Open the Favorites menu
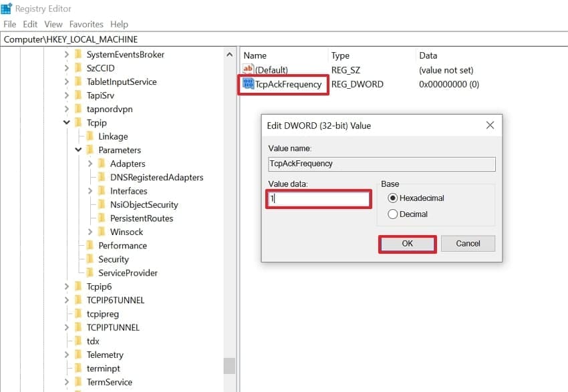568x392 pixels. pos(86,24)
